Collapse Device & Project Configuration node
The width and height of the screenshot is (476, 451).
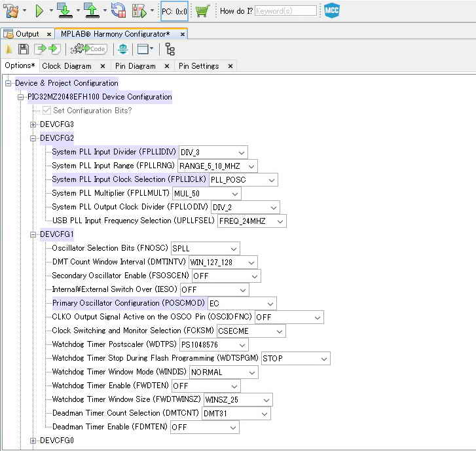point(9,83)
